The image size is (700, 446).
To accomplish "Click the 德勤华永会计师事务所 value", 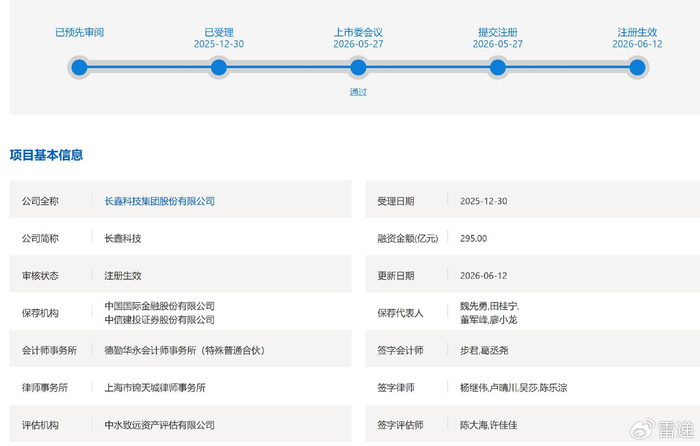I will (x=185, y=350).
